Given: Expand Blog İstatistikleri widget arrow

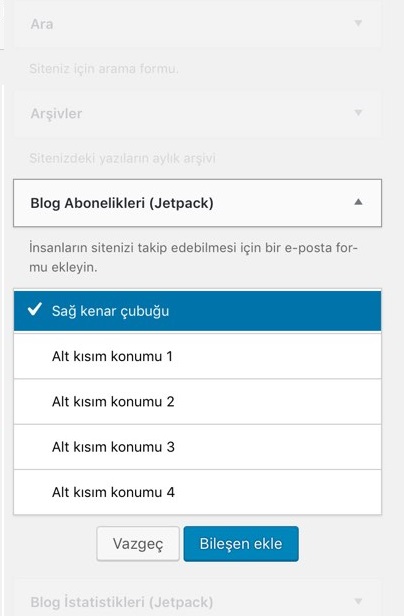Looking at the screenshot, I should click(x=358, y=601).
